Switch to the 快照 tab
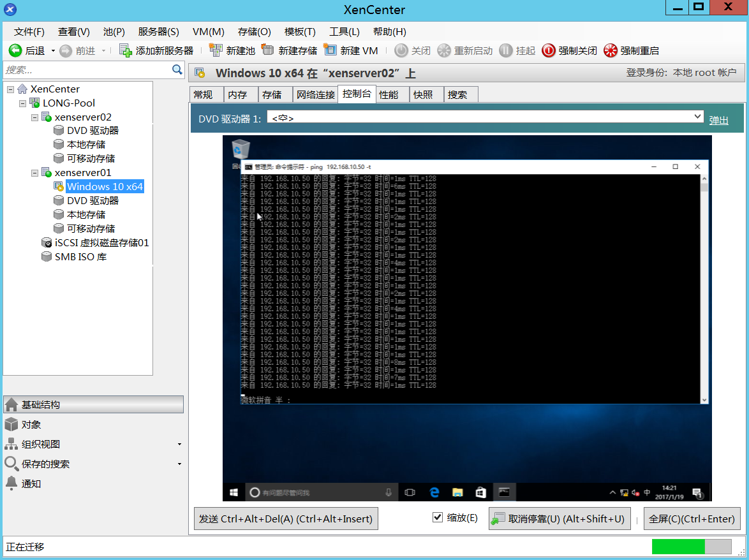The width and height of the screenshot is (749, 560). click(426, 94)
